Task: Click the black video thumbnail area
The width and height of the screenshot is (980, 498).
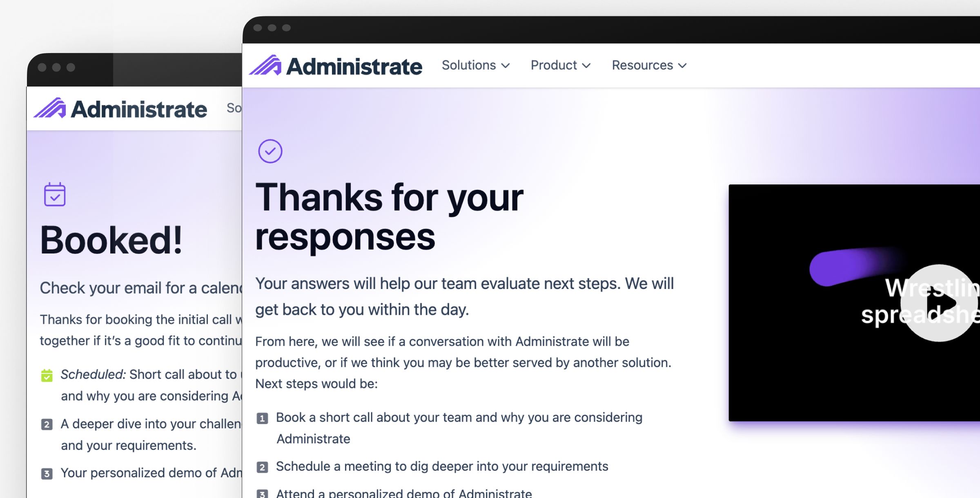Action: pyautogui.click(x=854, y=303)
